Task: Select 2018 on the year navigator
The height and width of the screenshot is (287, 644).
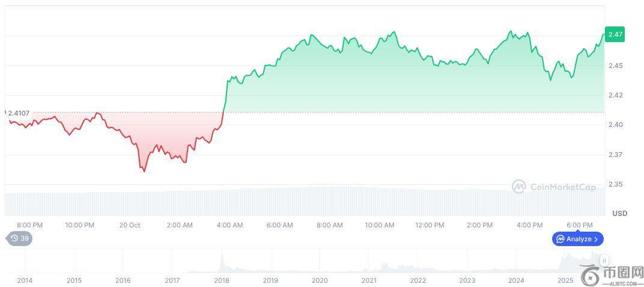Action: pos(221,280)
